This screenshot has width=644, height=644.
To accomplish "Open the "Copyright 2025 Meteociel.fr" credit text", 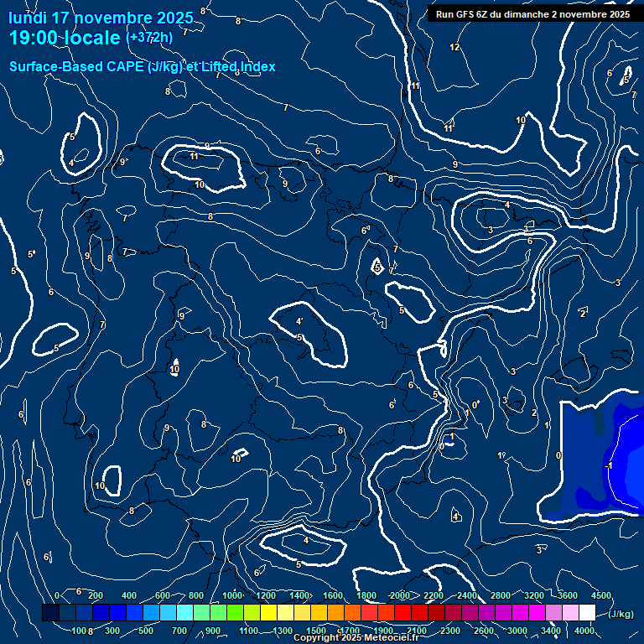I will tap(356, 637).
